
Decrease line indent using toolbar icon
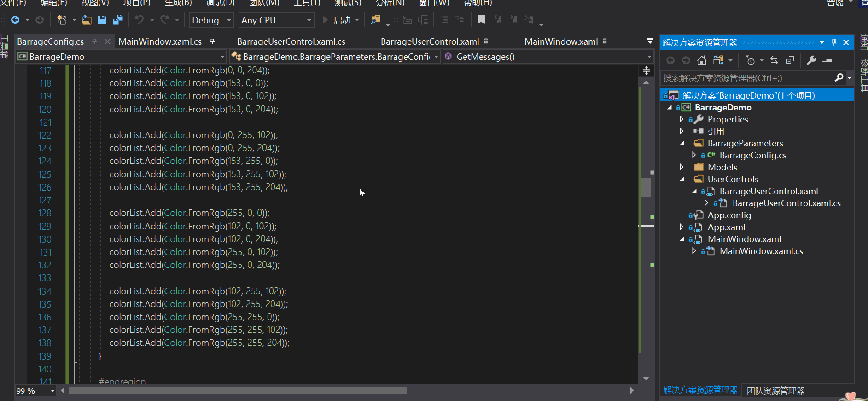click(407, 20)
